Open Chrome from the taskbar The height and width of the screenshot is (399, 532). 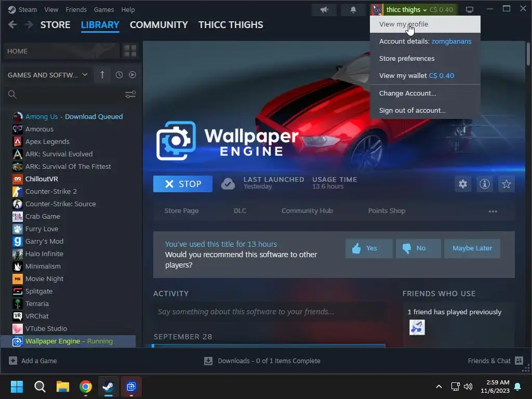coord(86,387)
